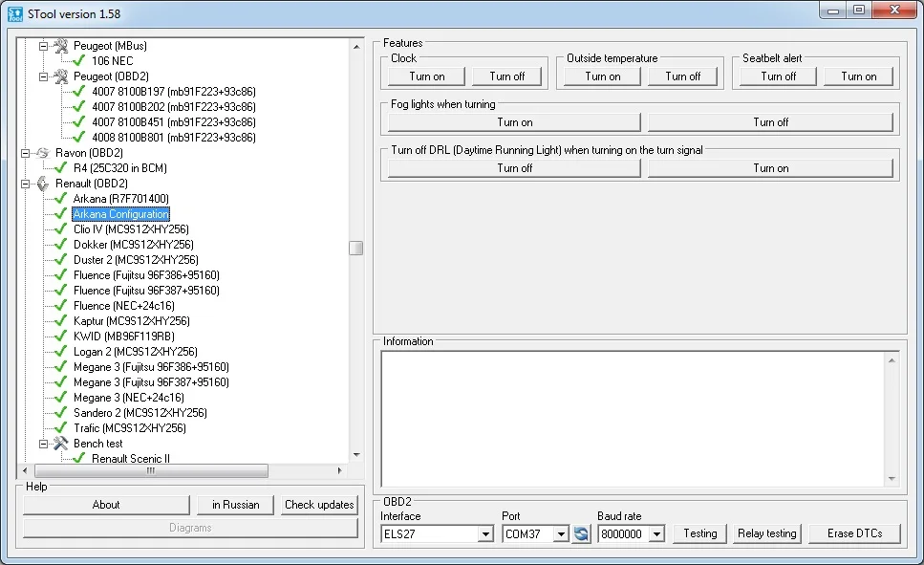Click the checkmark beside Clio IV
This screenshot has width=924, height=565.
click(61, 228)
